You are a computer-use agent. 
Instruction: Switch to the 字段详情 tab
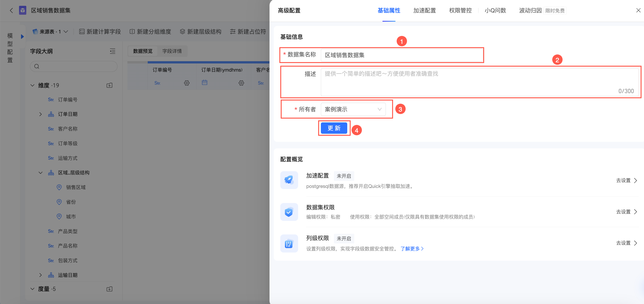172,51
